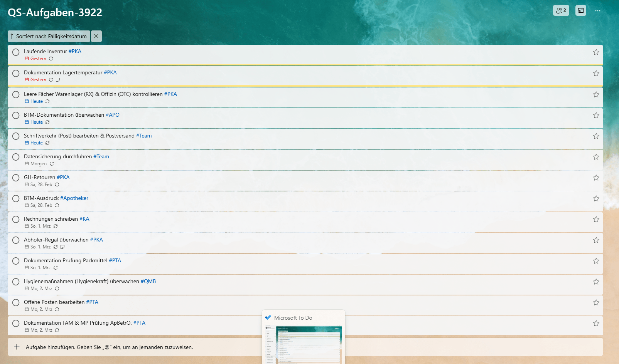Image resolution: width=619 pixels, height=364 pixels.
Task: Open the more options ellipsis menu
Action: [x=597, y=11]
